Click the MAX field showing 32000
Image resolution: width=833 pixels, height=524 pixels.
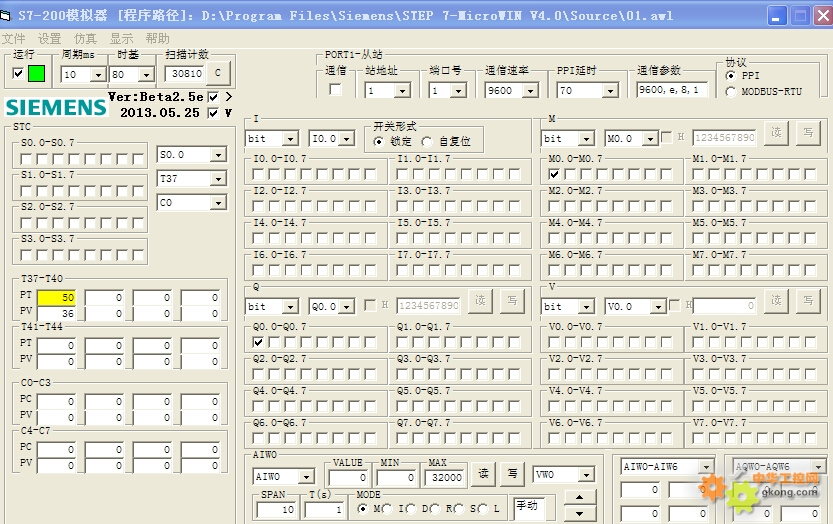tap(444, 478)
